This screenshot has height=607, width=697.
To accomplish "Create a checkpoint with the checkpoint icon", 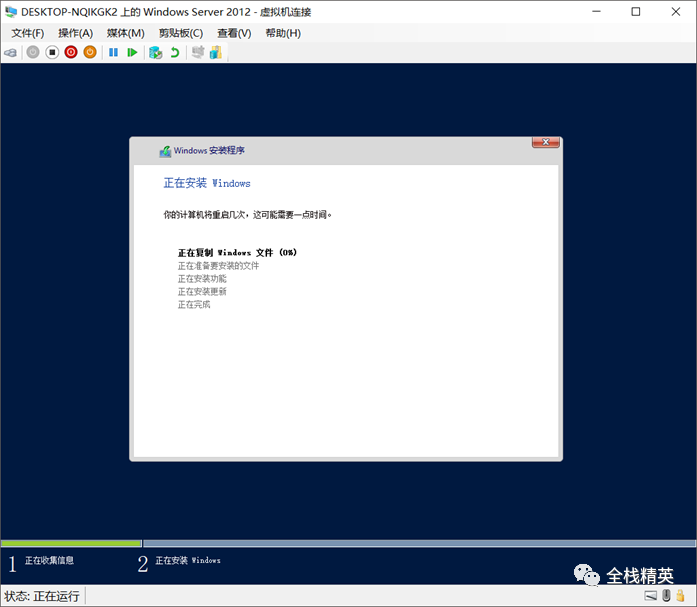I will [x=155, y=52].
